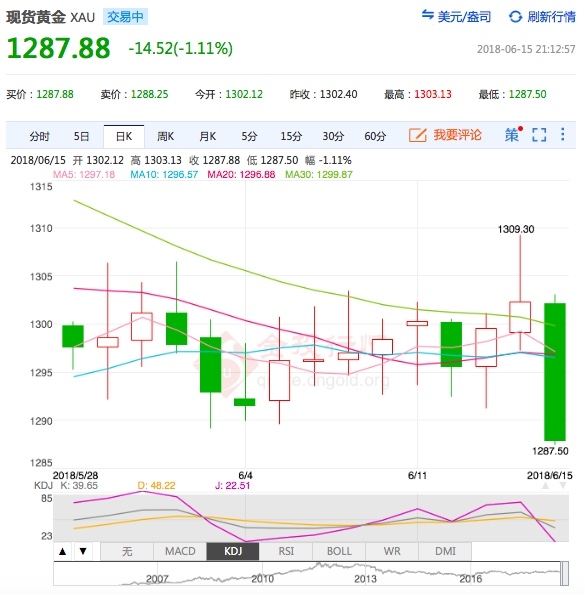Click the refresh quotes circular arrow icon
This screenshot has width=585, height=594.
click(515, 16)
